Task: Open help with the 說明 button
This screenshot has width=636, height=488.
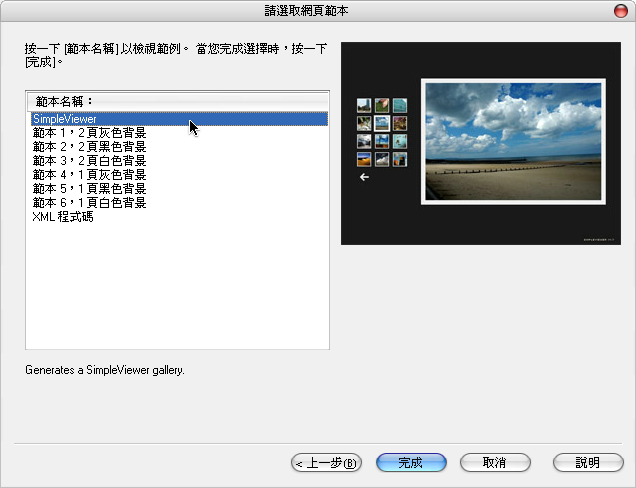Action: tap(588, 462)
